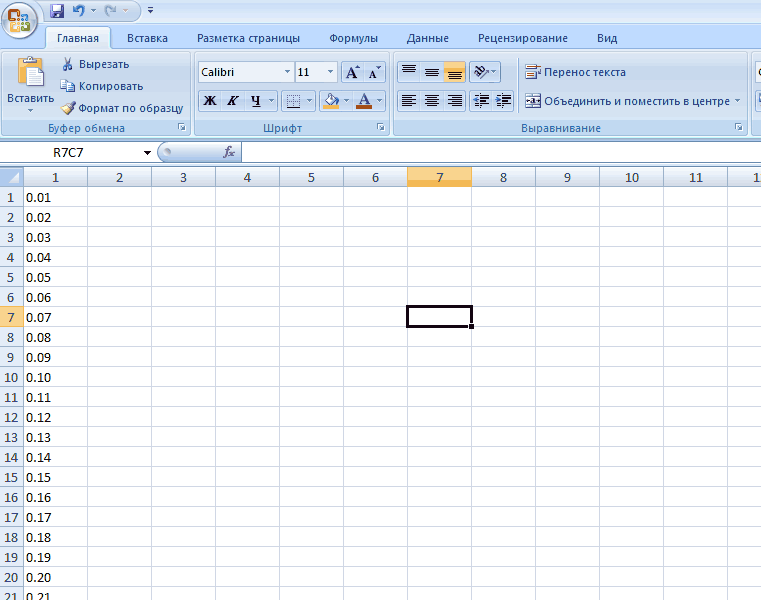
Task: Toggle bottom vertical alignment
Action: click(x=455, y=72)
